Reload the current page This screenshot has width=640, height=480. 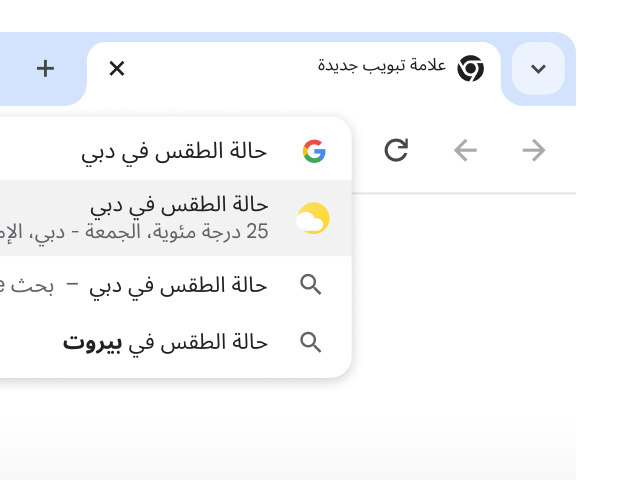point(396,151)
